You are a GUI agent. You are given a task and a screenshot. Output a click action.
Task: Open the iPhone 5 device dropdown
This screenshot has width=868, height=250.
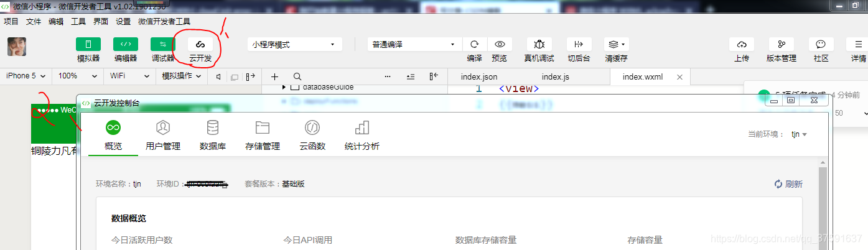(26, 76)
